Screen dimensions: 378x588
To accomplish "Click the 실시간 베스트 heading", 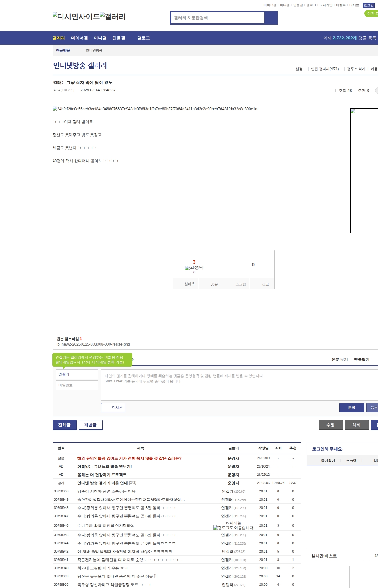I will (324, 556).
